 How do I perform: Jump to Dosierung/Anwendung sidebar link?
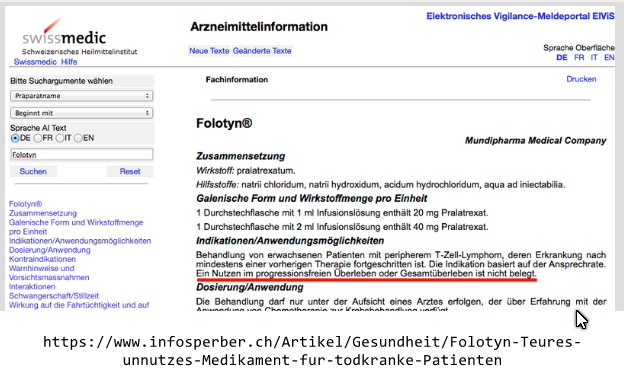pyautogui.click(x=50, y=250)
